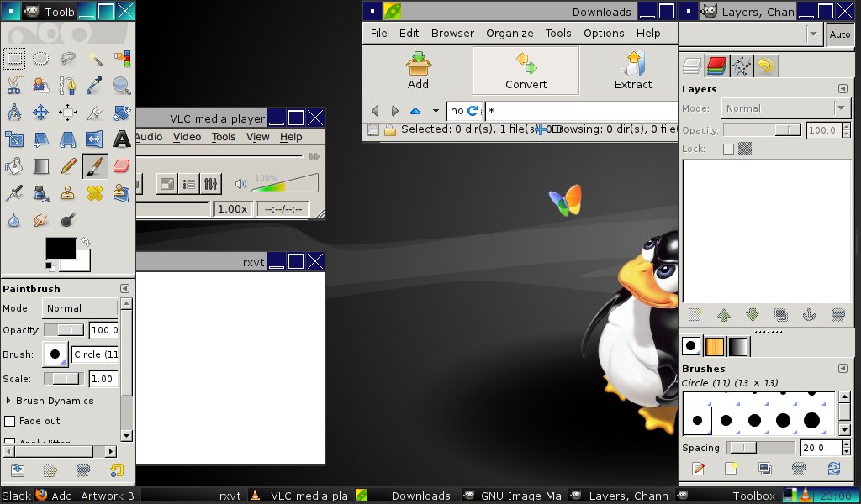Open the Paintbrush Mode dropdown
Viewport: 861px width, 504px height.
pos(80,308)
